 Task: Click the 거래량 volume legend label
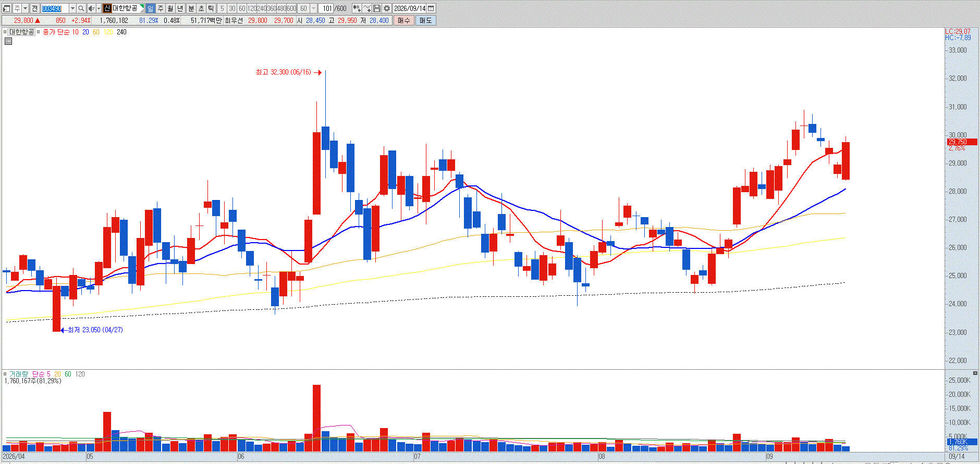[19, 374]
